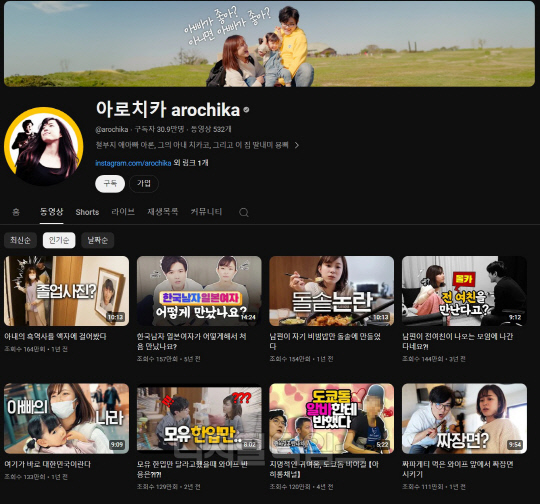Switch to the Shorts tab
The width and height of the screenshot is (540, 504).
(x=87, y=212)
